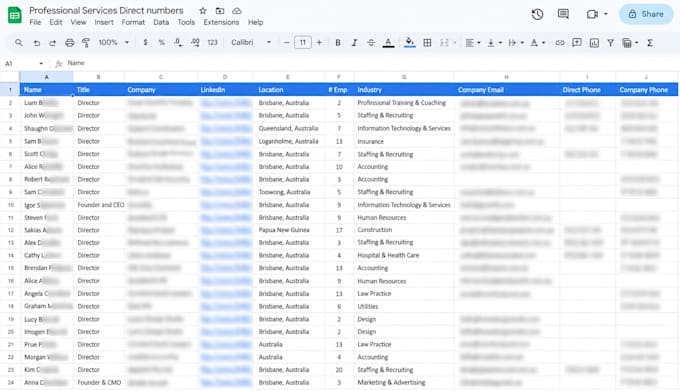
Task: Open the borders tool
Action: [427, 42]
